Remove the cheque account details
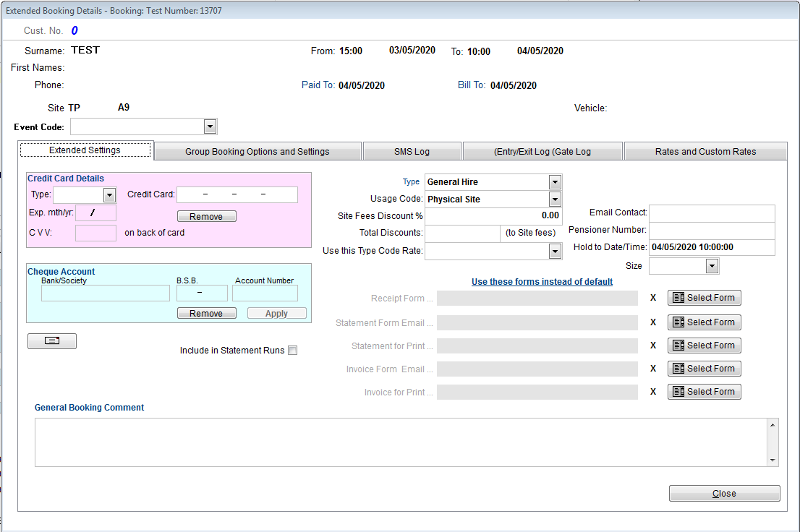Viewport: 800px width, 532px height. (x=207, y=313)
